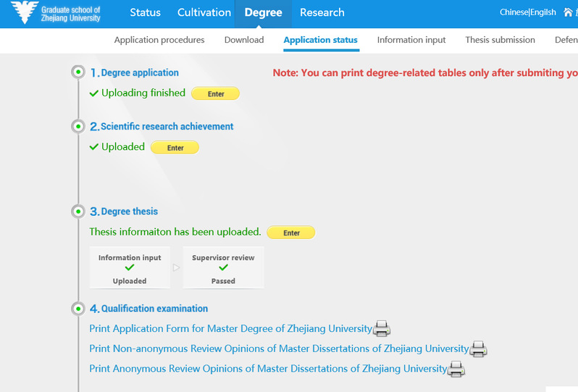Switch to the Information input tab

coord(411,40)
